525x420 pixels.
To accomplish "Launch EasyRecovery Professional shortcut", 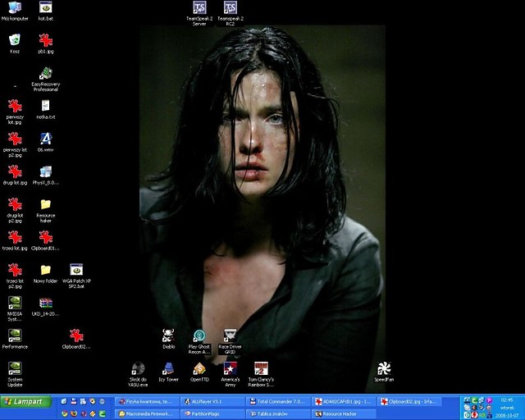I will click(46, 80).
